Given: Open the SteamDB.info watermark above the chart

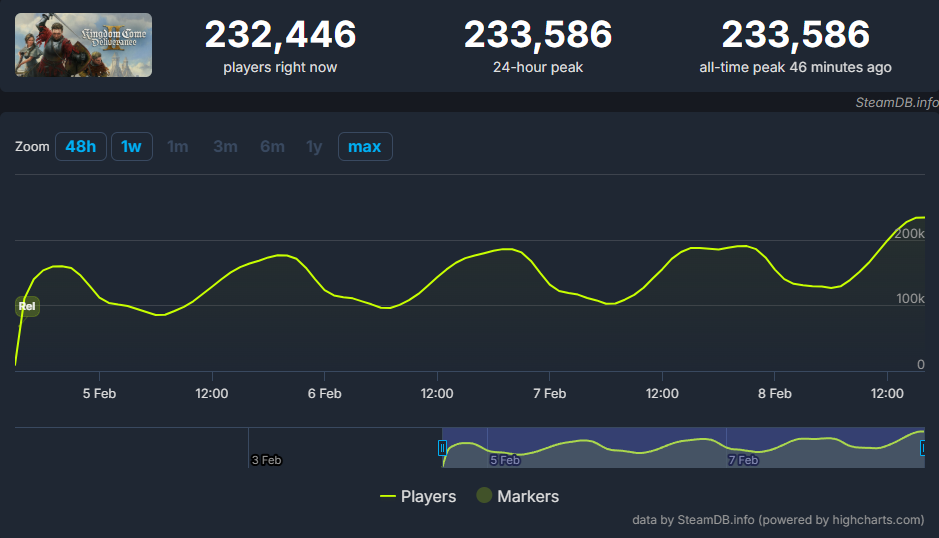Looking at the screenshot, I should point(895,102).
